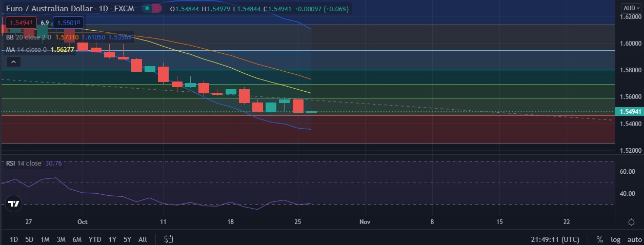644x245 pixels.
Task: Click the BB upper value 1.61050
Action: coord(93,37)
